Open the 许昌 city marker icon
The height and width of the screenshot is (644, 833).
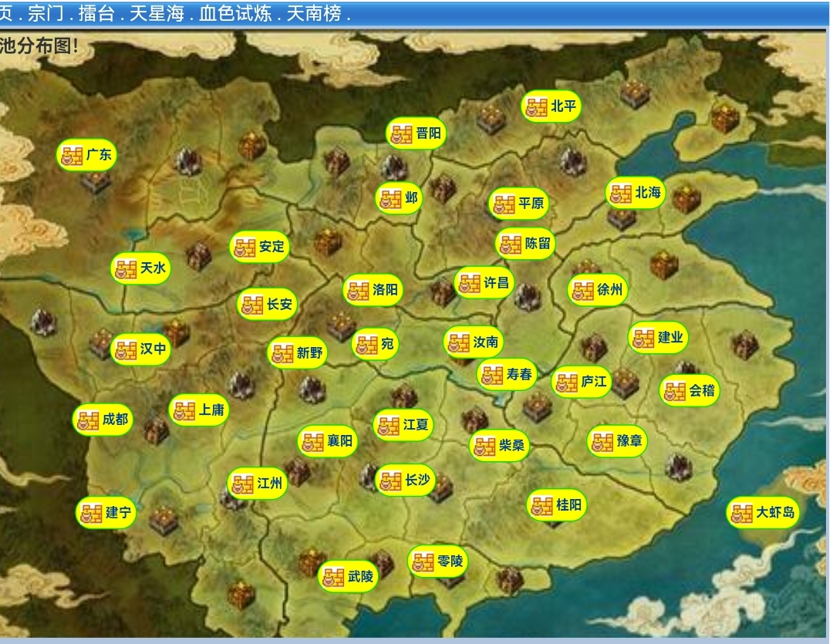click(x=470, y=283)
